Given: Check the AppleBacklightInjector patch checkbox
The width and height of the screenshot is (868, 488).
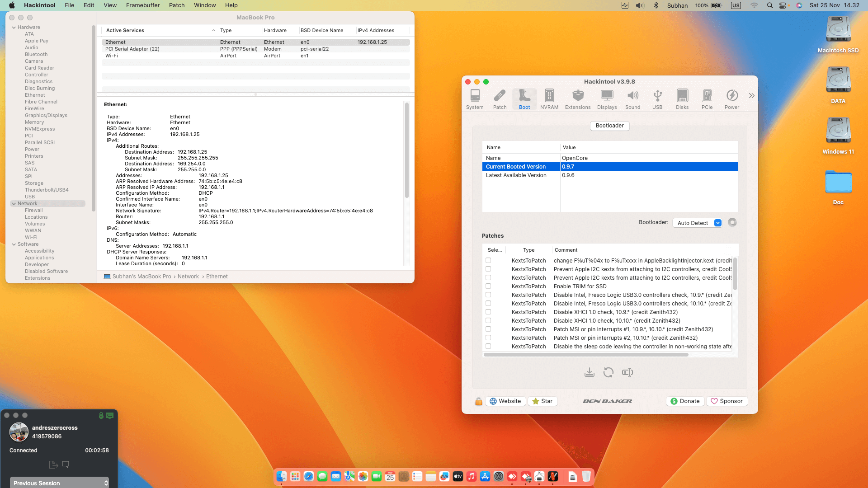Looking at the screenshot, I should coord(488,260).
